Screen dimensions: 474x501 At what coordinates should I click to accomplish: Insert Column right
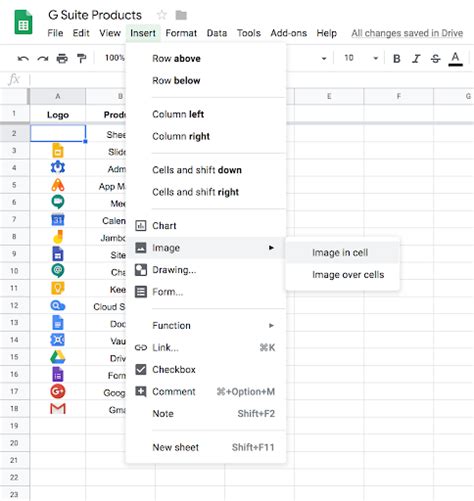click(206, 136)
